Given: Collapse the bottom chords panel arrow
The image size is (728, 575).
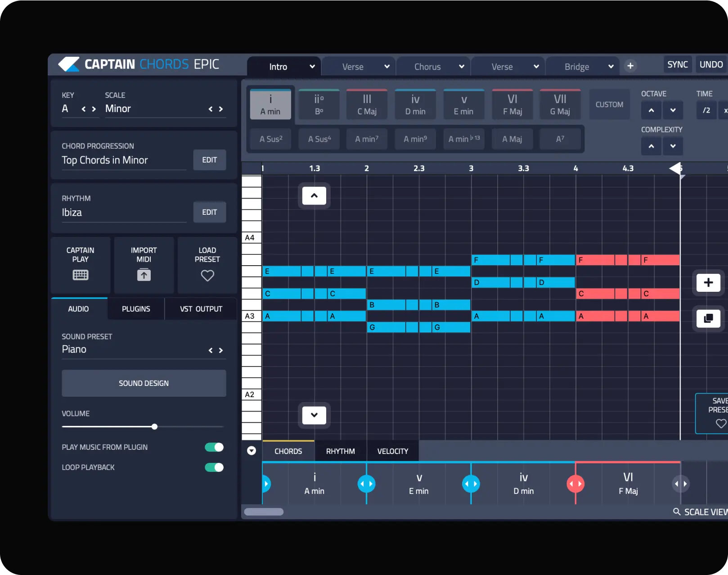Looking at the screenshot, I should coord(252,451).
